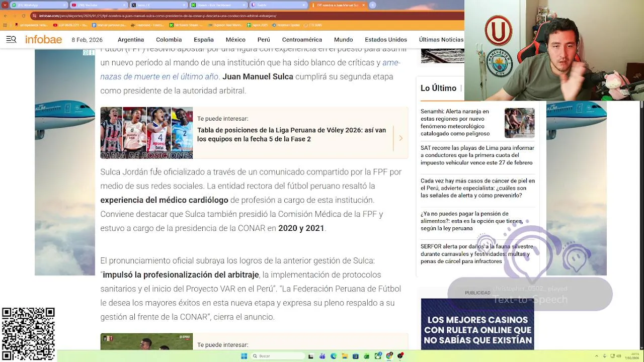Close the WhatsApp browser tab
644x362 pixels.
pyautogui.click(x=64, y=5)
